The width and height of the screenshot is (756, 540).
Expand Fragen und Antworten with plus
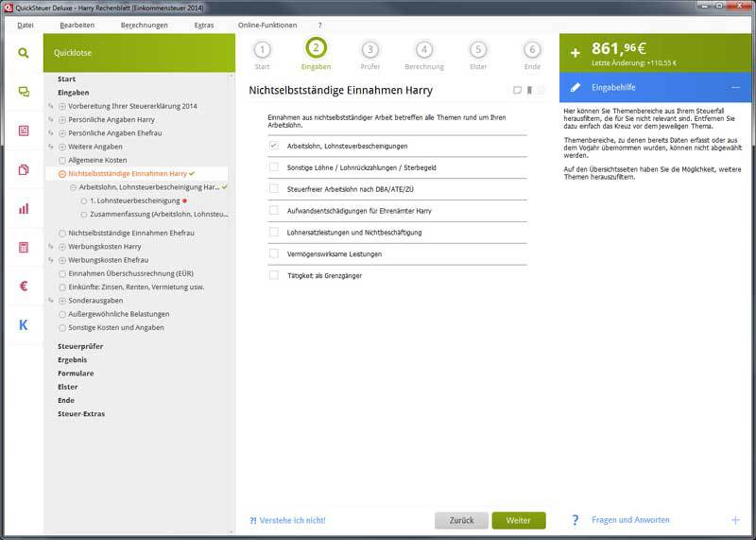tap(735, 520)
